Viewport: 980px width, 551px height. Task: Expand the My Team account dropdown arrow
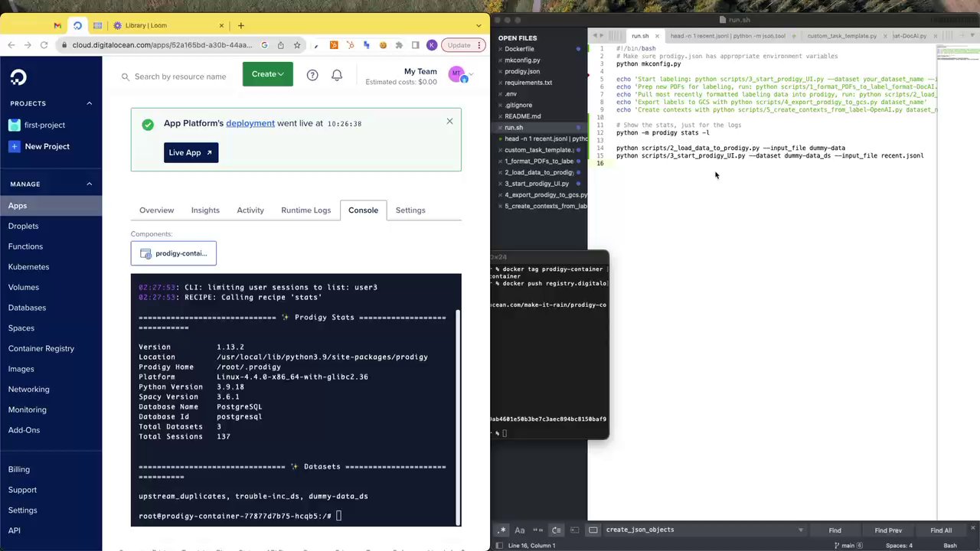click(x=471, y=74)
